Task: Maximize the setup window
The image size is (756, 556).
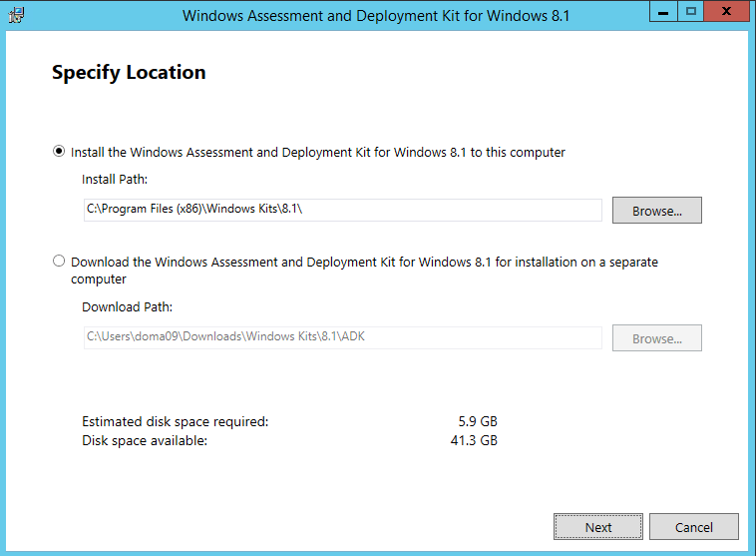Action: (x=691, y=11)
